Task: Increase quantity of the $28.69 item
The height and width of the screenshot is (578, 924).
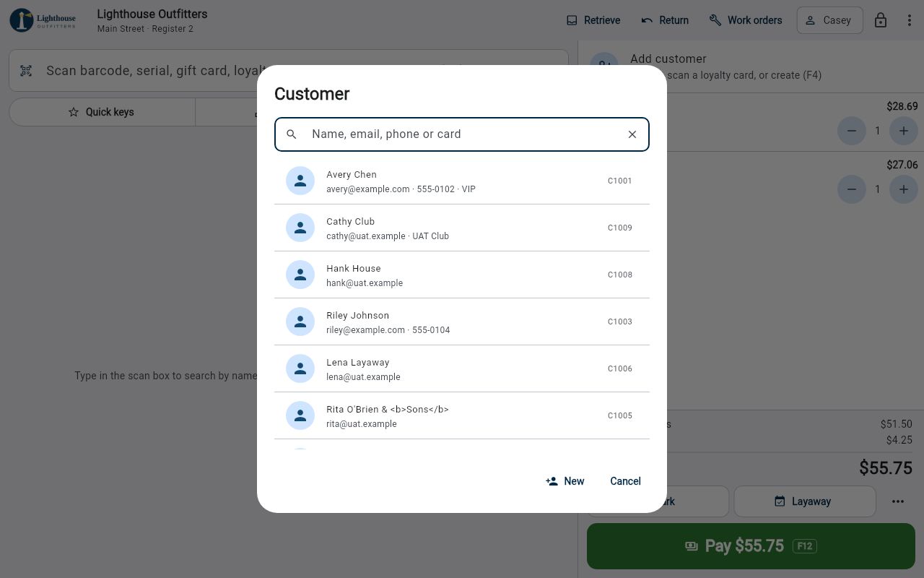Action: (x=904, y=131)
